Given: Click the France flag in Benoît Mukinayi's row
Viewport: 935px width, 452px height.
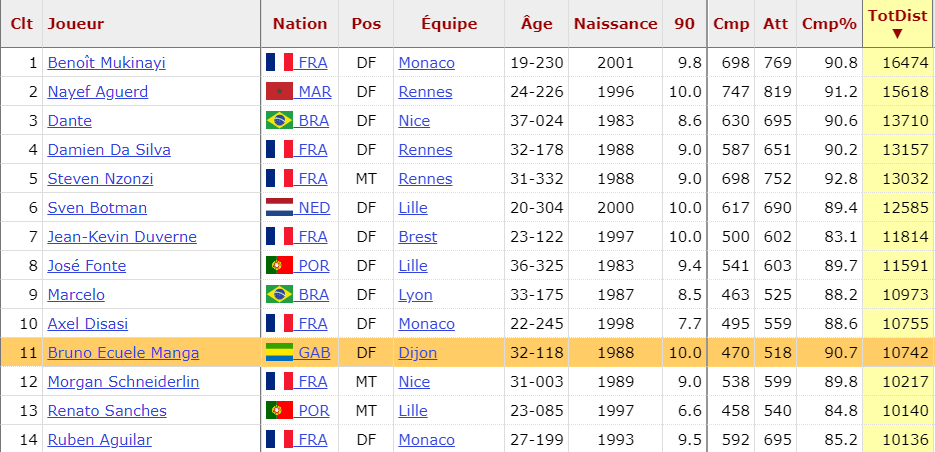Looking at the screenshot, I should click(279, 63).
